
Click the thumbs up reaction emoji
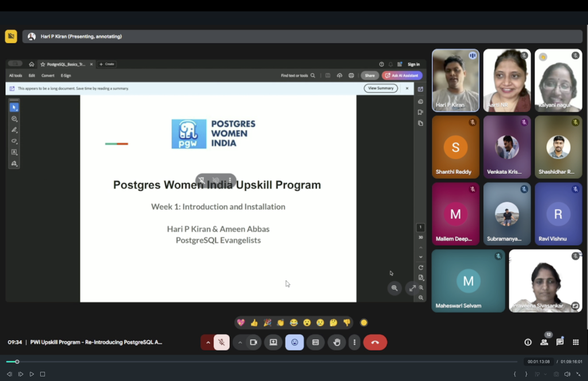pos(254,322)
